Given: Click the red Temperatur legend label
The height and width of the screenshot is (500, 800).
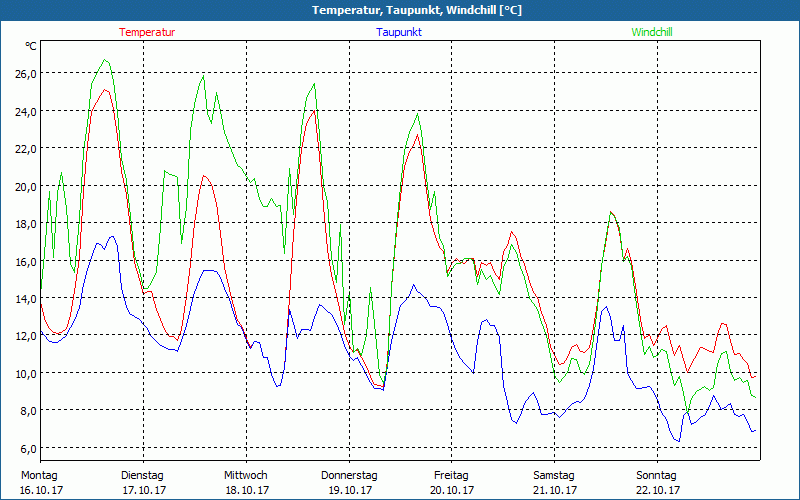Looking at the screenshot, I should [147, 32].
